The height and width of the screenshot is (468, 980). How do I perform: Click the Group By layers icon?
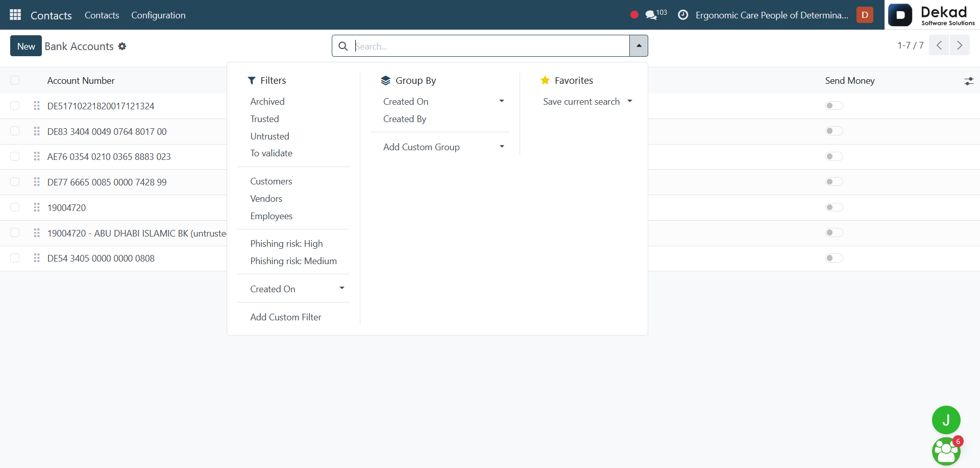pyautogui.click(x=385, y=81)
